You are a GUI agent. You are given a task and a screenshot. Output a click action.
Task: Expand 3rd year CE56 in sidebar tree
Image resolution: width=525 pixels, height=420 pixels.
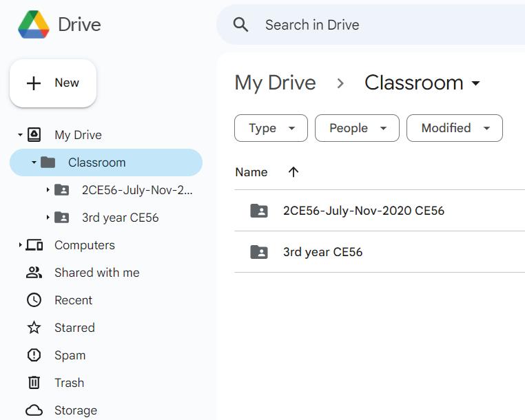click(48, 218)
